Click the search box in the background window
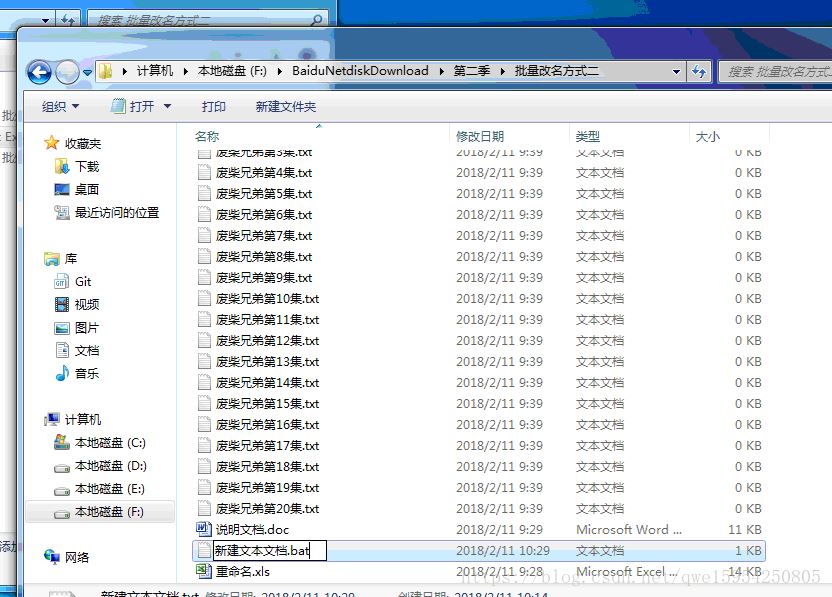 click(207, 20)
